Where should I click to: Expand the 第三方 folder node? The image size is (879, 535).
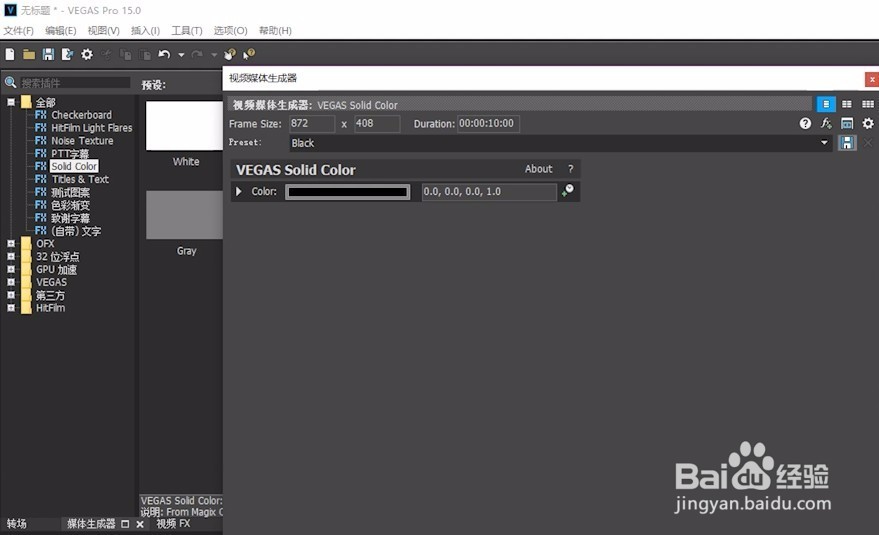11,295
